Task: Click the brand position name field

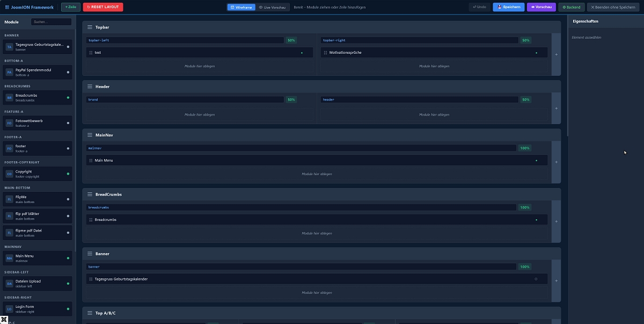Action: point(185,99)
